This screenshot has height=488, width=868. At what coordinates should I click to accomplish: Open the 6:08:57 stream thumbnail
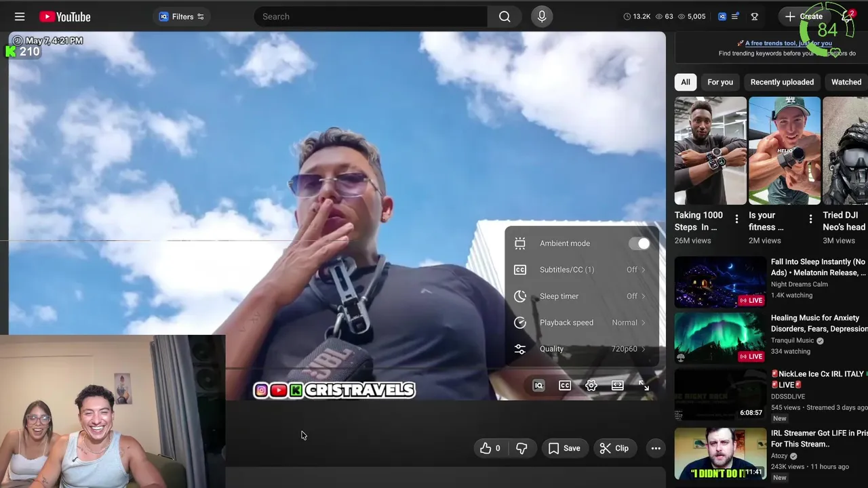(720, 394)
